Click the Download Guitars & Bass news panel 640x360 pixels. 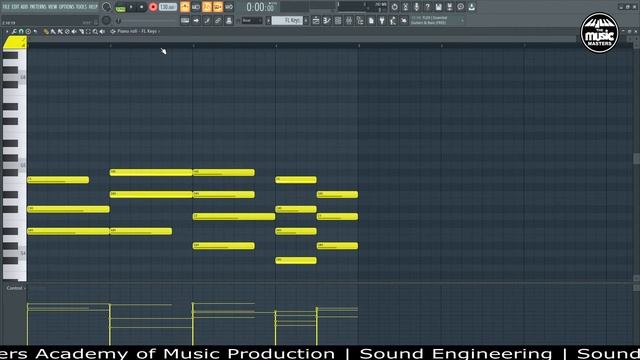point(437,20)
